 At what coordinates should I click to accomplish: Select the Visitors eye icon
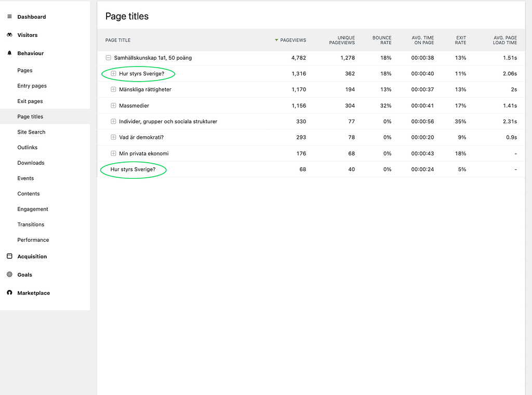9,35
